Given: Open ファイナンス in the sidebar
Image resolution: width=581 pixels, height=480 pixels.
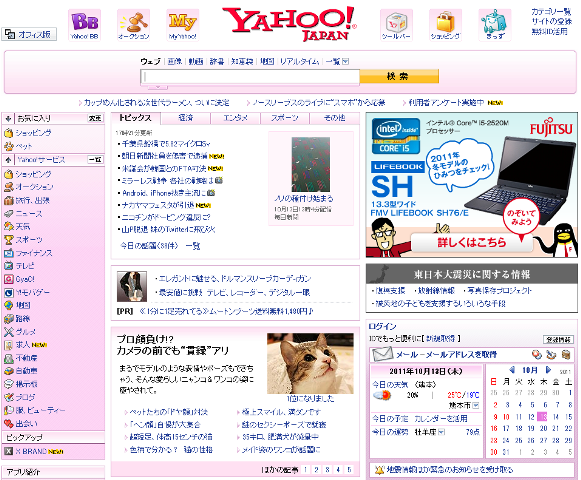Looking at the screenshot, I should coord(34,253).
